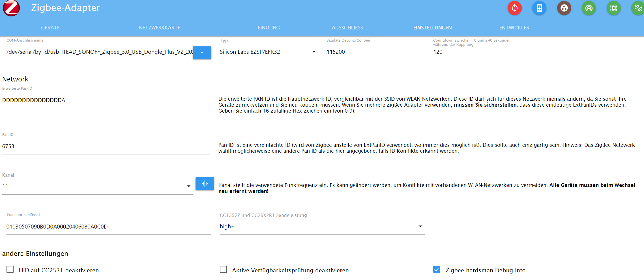Check Aktive Verfügbarkeitsprüfung deaktivieren
This screenshot has height=280, width=644.
tap(224, 270)
